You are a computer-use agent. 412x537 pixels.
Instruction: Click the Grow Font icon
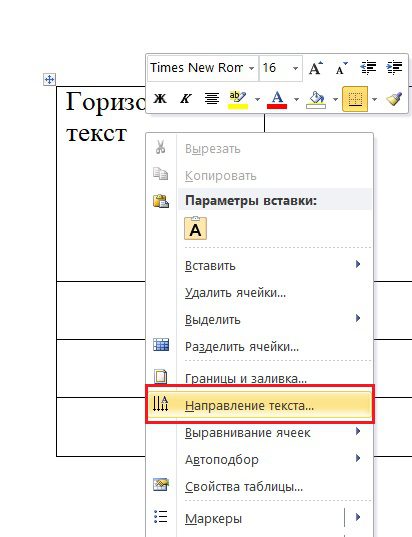pyautogui.click(x=315, y=68)
